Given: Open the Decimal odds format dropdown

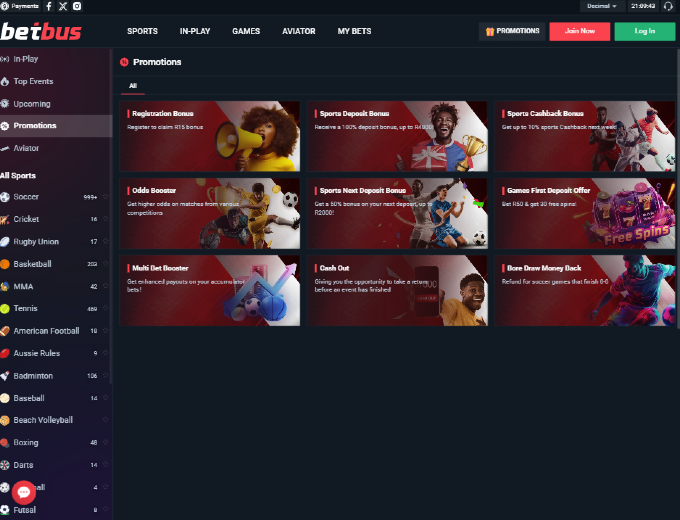Looking at the screenshot, I should (602, 6).
